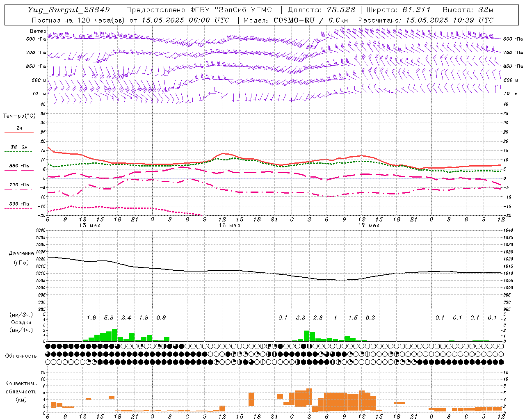Click the Модель COSMO-RU / 6.6км label
Image resolution: width=525 pixels, height=420 pixels.
tap(296, 20)
